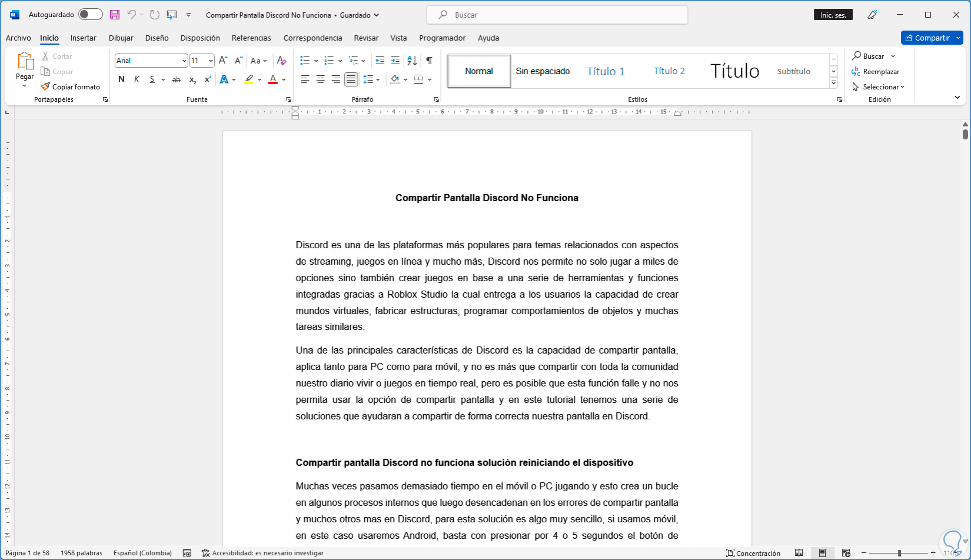Viewport: 971px width, 560px height.
Task: Click the zoom slider handle in status bar
Action: [899, 553]
